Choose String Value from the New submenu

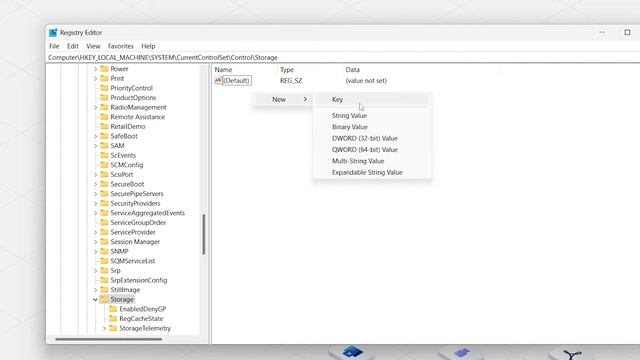372,116
